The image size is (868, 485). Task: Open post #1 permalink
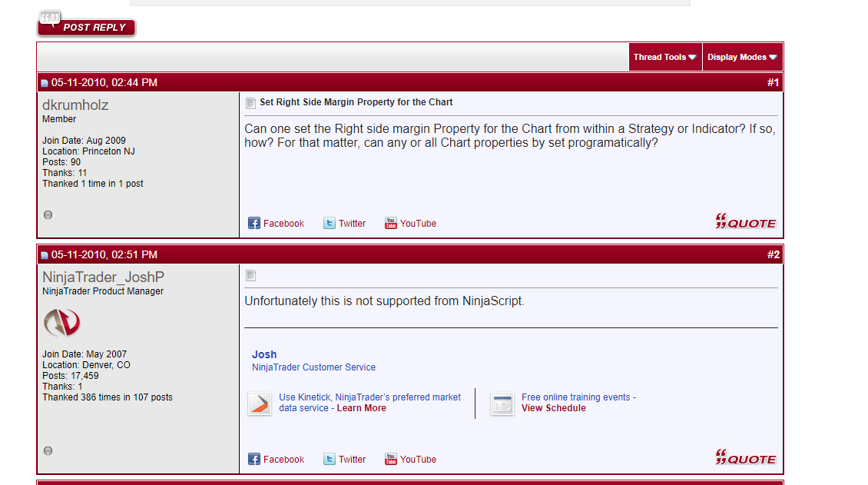(x=773, y=82)
